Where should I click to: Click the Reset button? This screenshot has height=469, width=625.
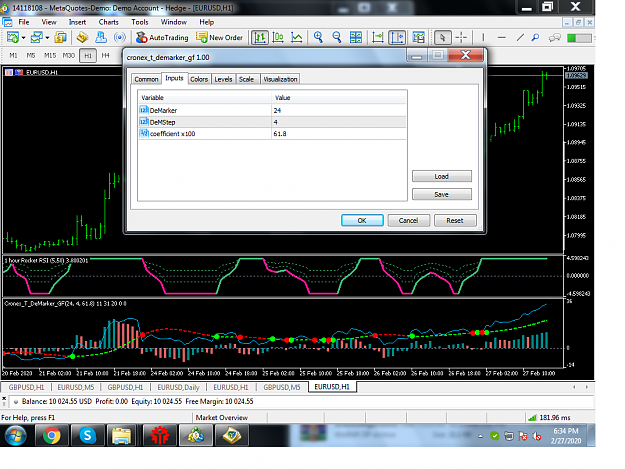click(x=455, y=220)
